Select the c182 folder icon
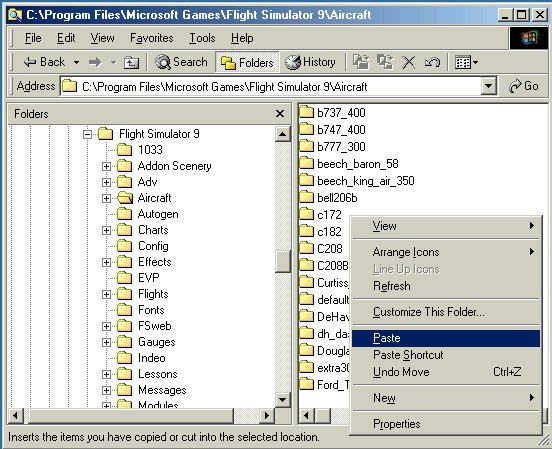This screenshot has height=449, width=552. click(306, 232)
